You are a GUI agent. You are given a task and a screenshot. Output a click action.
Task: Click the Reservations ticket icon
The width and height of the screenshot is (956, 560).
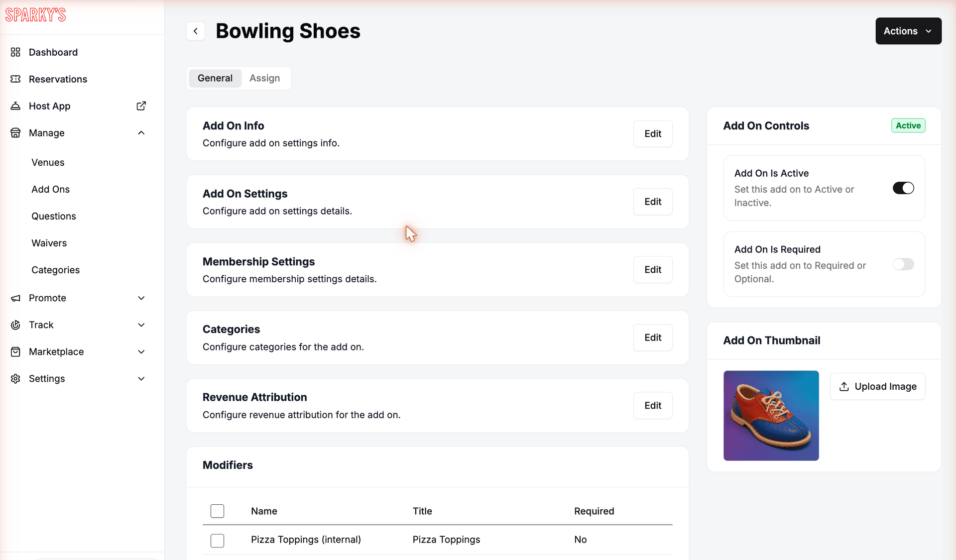point(15,79)
